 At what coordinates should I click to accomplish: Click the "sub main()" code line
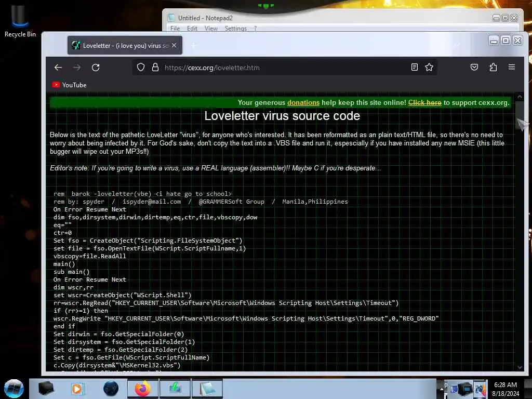pyautogui.click(x=72, y=272)
